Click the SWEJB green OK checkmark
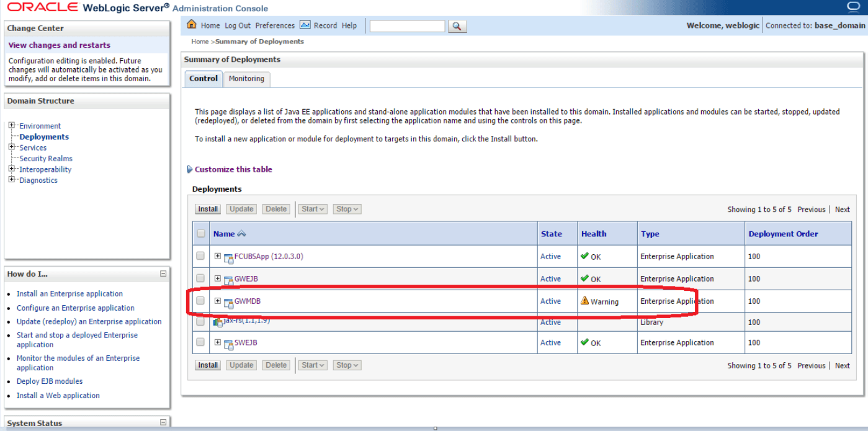The width and height of the screenshot is (868, 431). [x=584, y=342]
